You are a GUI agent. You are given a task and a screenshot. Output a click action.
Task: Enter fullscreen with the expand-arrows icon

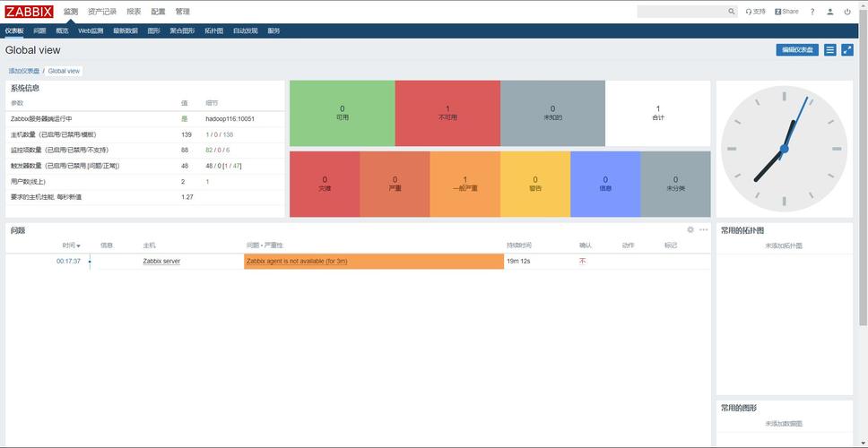(x=847, y=50)
